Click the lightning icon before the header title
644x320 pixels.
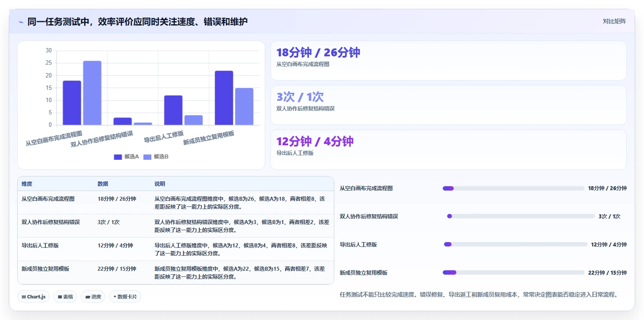tap(21, 22)
